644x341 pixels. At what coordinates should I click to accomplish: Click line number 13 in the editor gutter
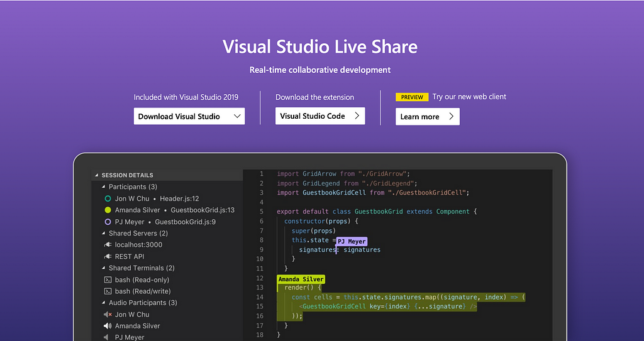click(x=260, y=288)
